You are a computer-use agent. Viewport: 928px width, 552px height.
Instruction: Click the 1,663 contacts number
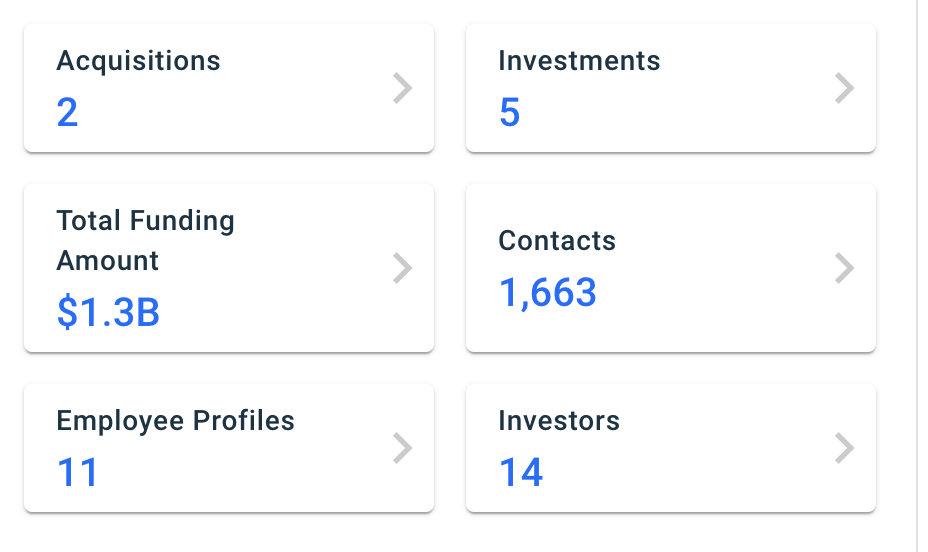coord(548,293)
